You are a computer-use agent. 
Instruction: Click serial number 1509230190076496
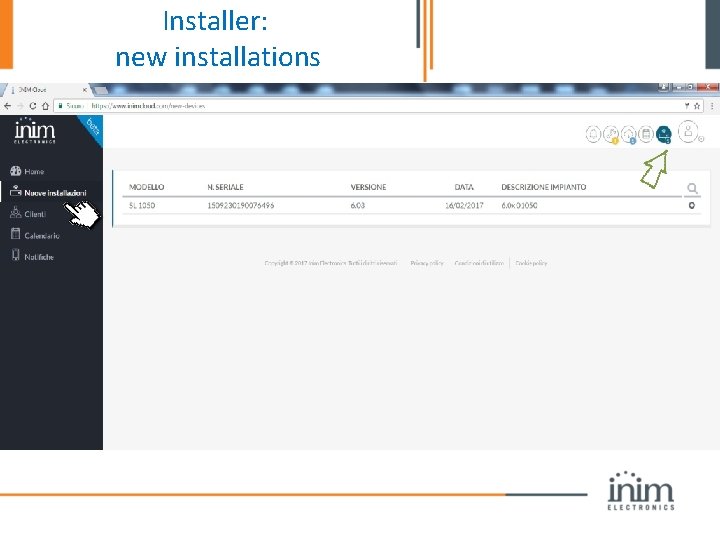[241, 205]
